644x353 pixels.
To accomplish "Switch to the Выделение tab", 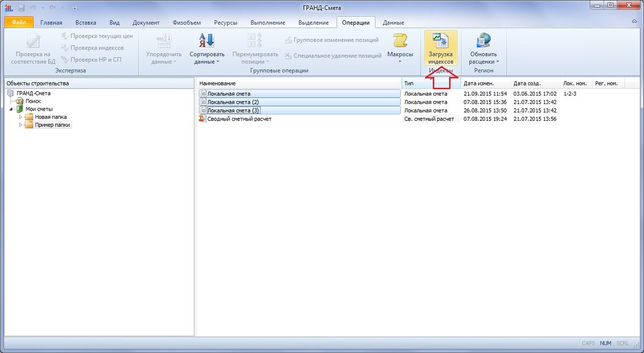I will (x=313, y=23).
